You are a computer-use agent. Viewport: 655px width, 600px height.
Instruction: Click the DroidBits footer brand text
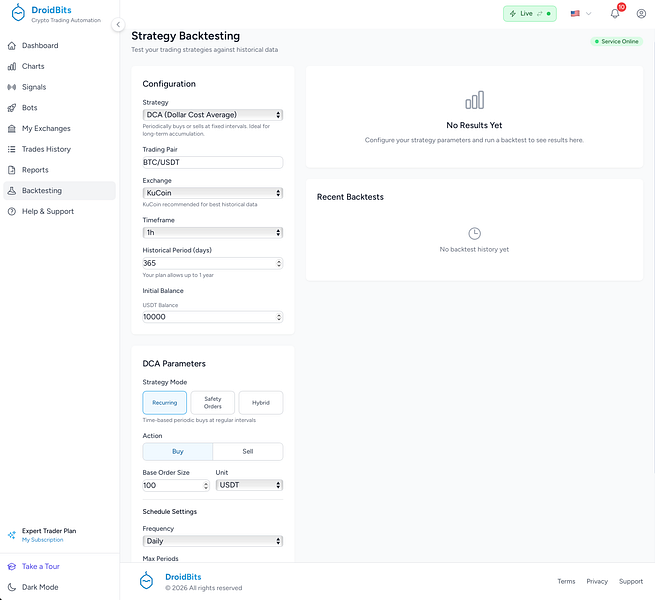coord(183,577)
